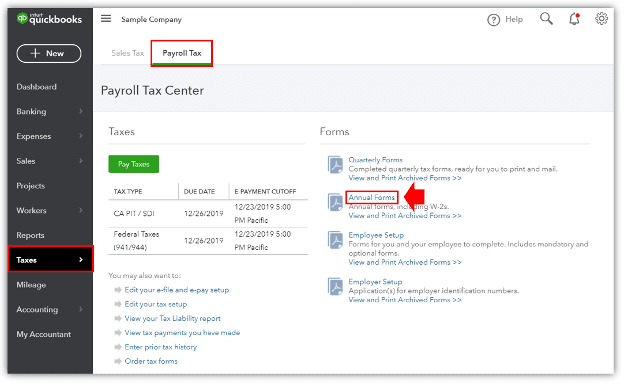The width and height of the screenshot is (624, 384).
Task: Open the search magnifier icon
Action: 546,18
